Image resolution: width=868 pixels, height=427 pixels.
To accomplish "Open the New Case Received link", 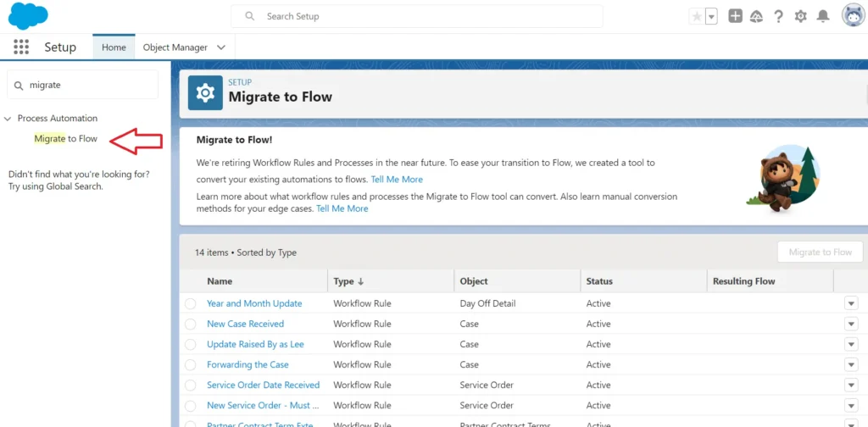I will click(245, 324).
